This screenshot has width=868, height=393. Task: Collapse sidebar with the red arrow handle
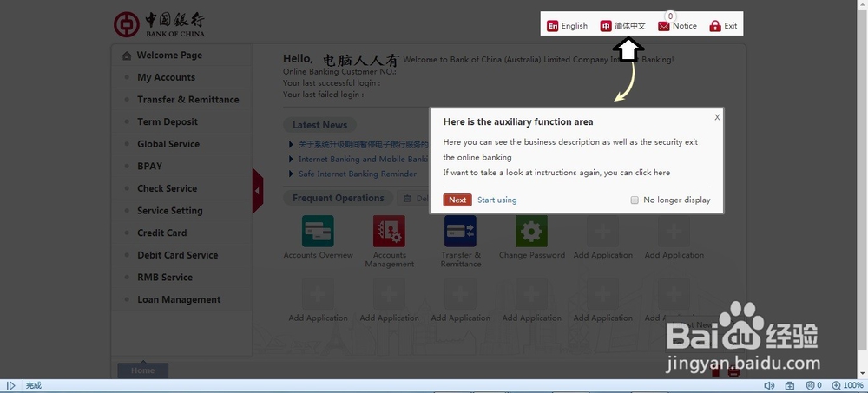tap(258, 190)
